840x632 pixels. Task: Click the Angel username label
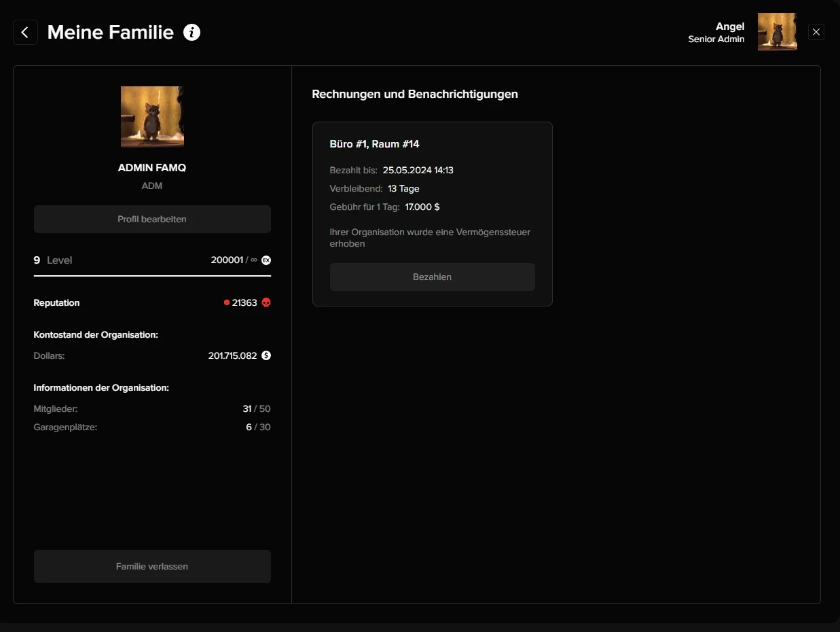730,27
